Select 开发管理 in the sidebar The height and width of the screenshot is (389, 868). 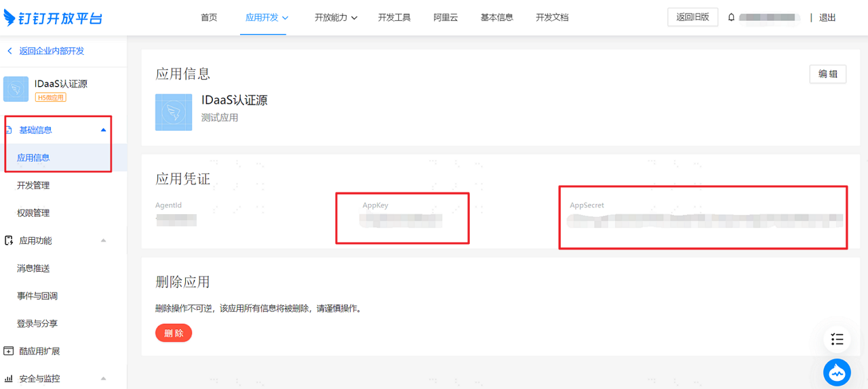(33, 185)
